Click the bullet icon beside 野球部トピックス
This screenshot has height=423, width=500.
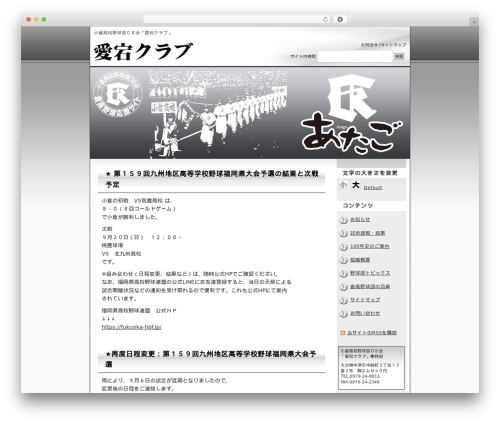344,273
